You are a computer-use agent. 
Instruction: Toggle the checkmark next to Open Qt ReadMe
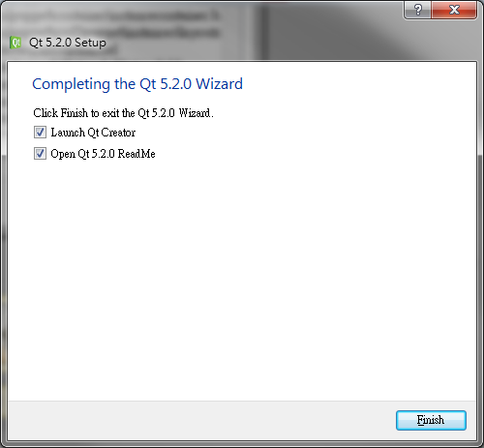coord(40,154)
